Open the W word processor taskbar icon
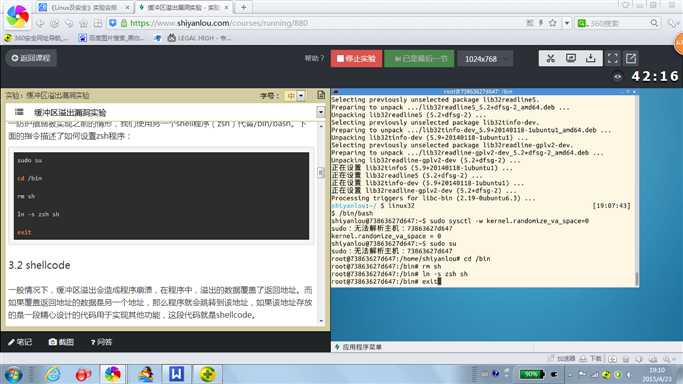 click(176, 374)
